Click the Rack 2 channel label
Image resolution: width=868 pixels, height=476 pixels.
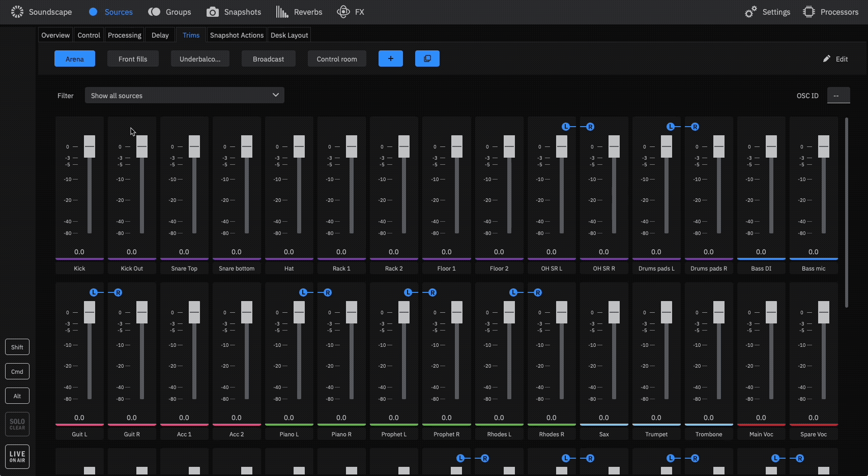(394, 269)
